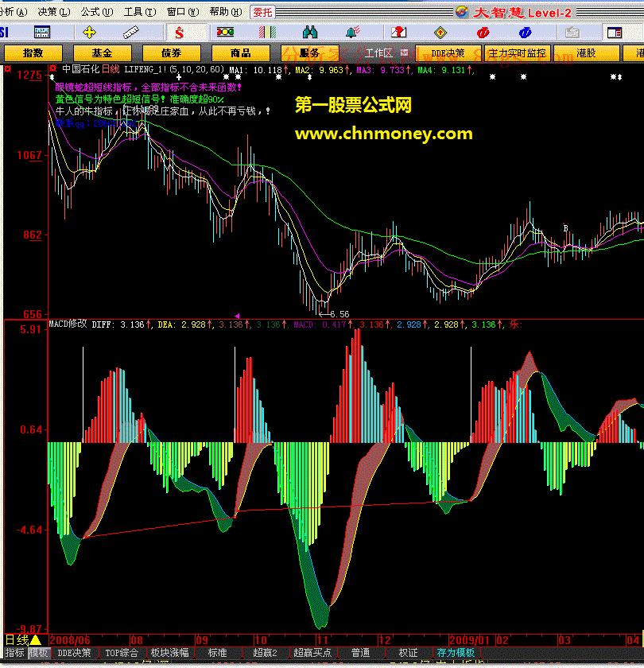Click the 商品 yellow button
This screenshot has width=644, height=668.
(x=241, y=52)
